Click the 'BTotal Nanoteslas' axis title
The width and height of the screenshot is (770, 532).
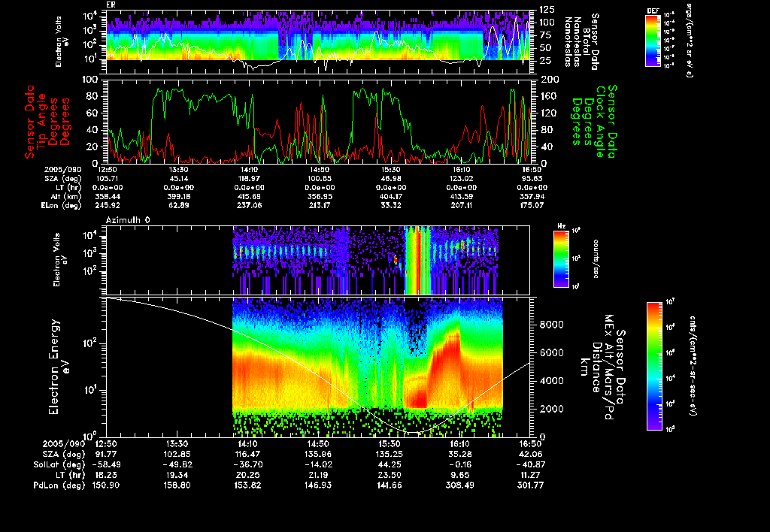[583, 42]
